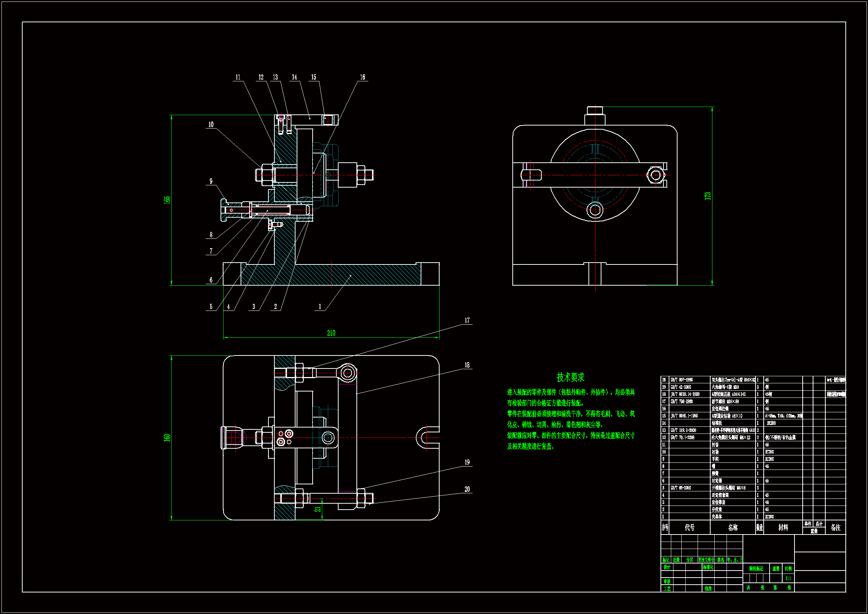Select the 材料 column header cell

(x=783, y=527)
